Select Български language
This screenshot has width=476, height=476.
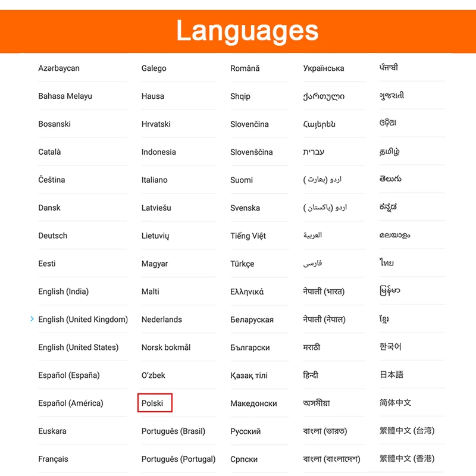pos(250,347)
